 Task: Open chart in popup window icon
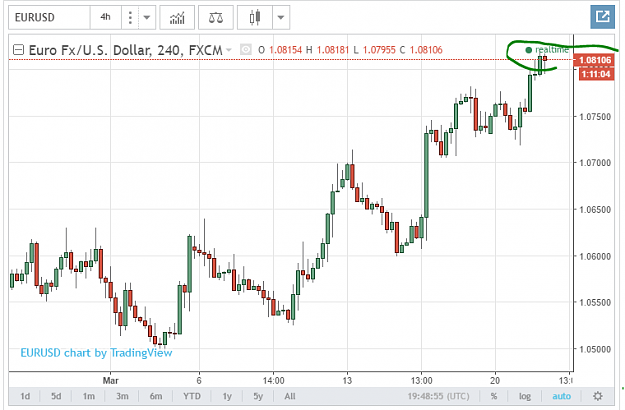[x=602, y=17]
